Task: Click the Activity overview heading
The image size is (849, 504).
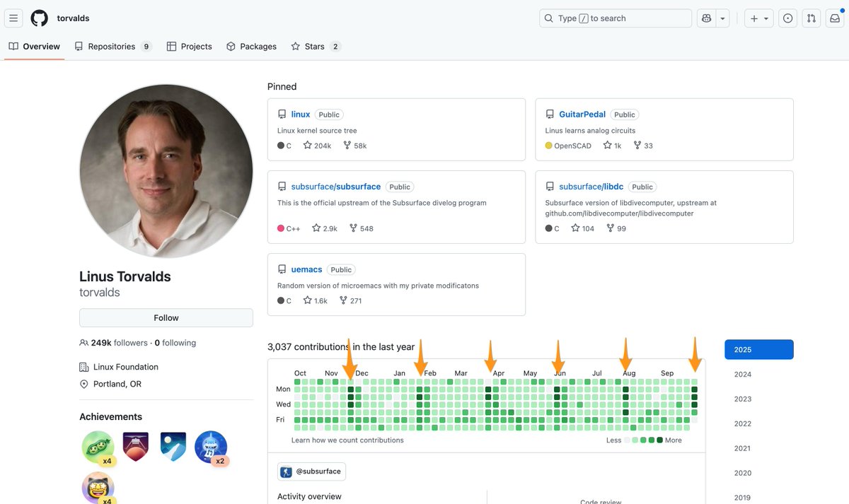Action: (309, 496)
